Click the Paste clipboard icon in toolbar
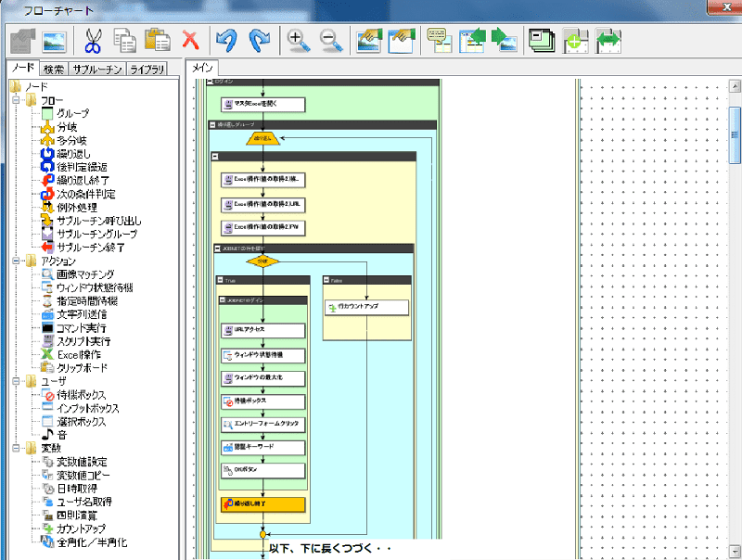This screenshot has width=742, height=560. pyautogui.click(x=158, y=40)
